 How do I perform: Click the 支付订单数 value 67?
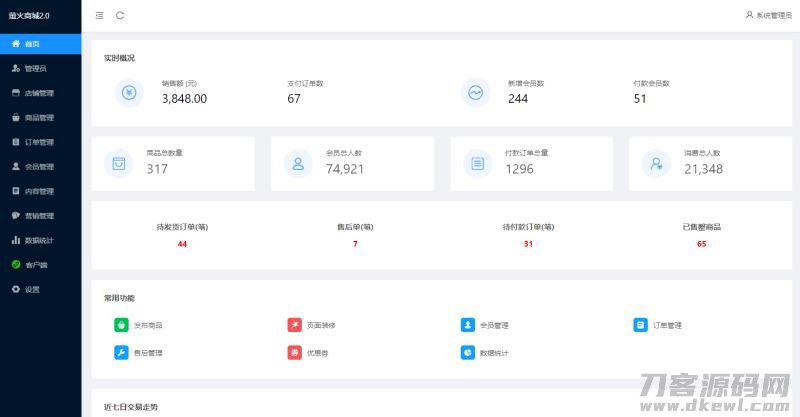(294, 99)
